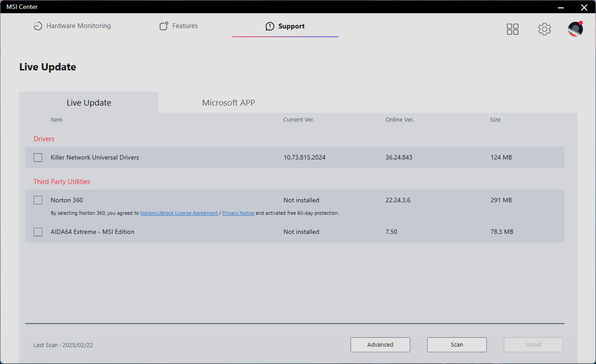Image resolution: width=596 pixels, height=364 pixels.
Task: Click the Size column header
Action: (x=495, y=120)
